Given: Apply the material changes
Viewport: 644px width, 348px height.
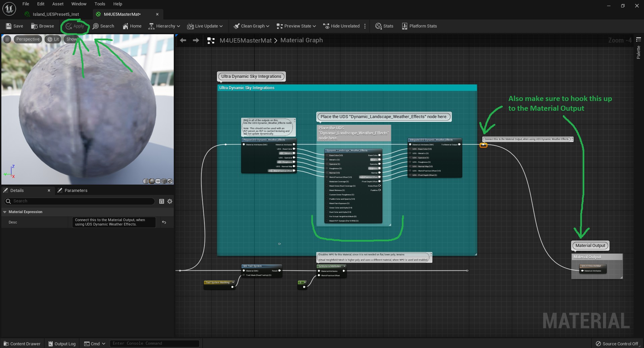Looking at the screenshot, I should (75, 26).
